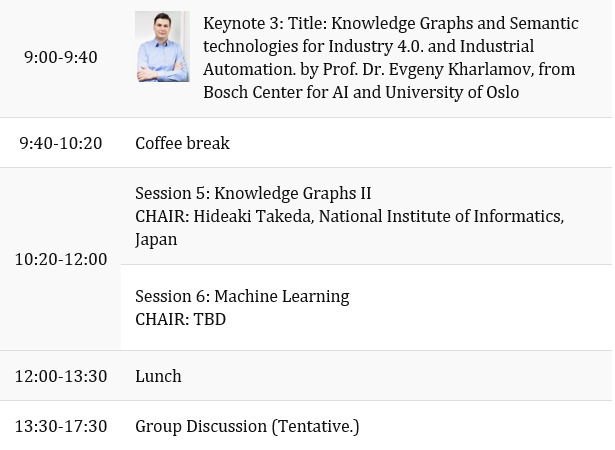The height and width of the screenshot is (450, 615).
Task: Click the 9:00-9:40 time slot
Action: [x=61, y=57]
